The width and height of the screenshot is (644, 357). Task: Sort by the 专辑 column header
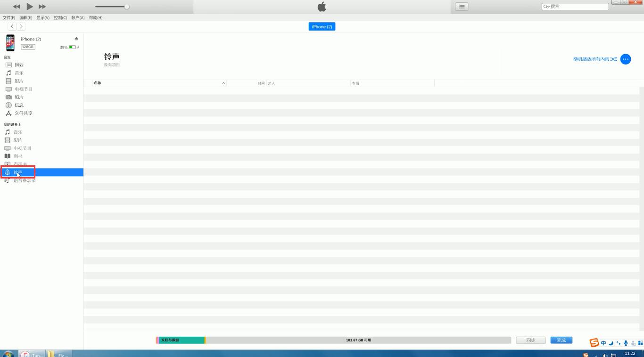click(392, 83)
